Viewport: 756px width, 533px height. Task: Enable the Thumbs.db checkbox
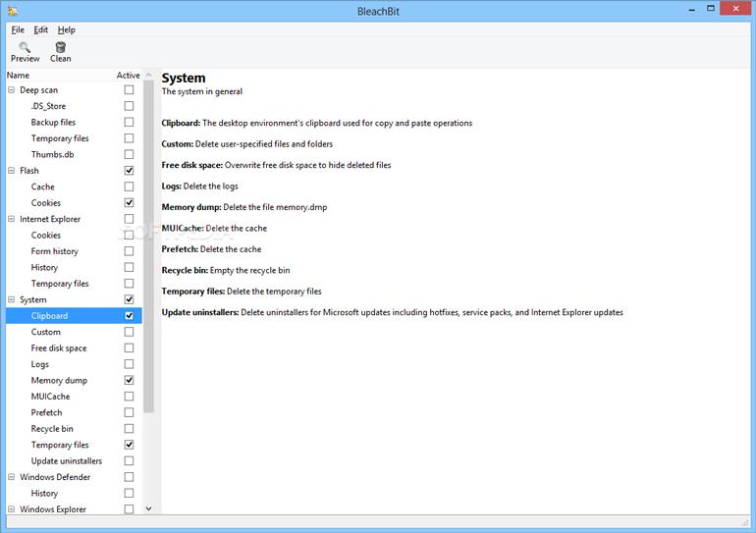[x=129, y=154]
